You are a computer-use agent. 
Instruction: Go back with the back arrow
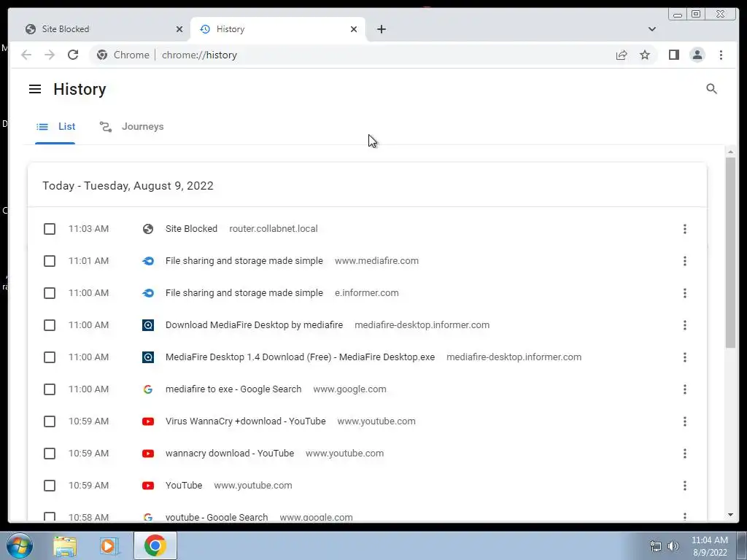pyautogui.click(x=26, y=55)
